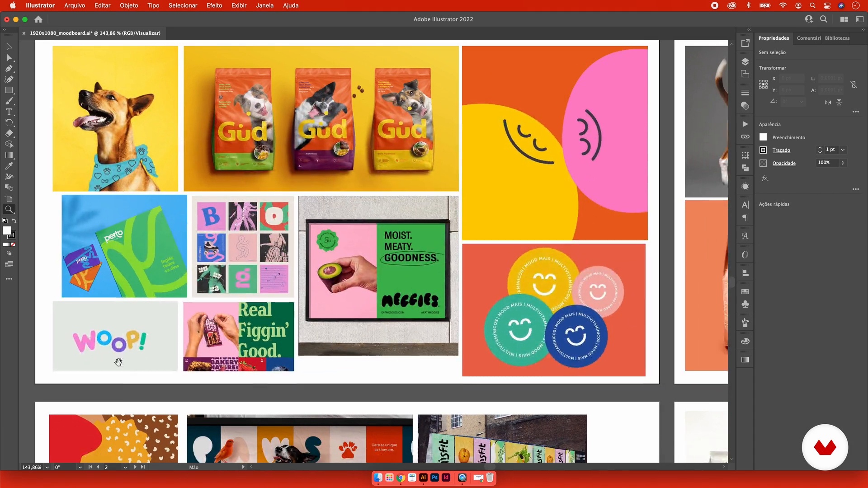The width and height of the screenshot is (868, 488).
Task: Go to next artboard
Action: 135,467
